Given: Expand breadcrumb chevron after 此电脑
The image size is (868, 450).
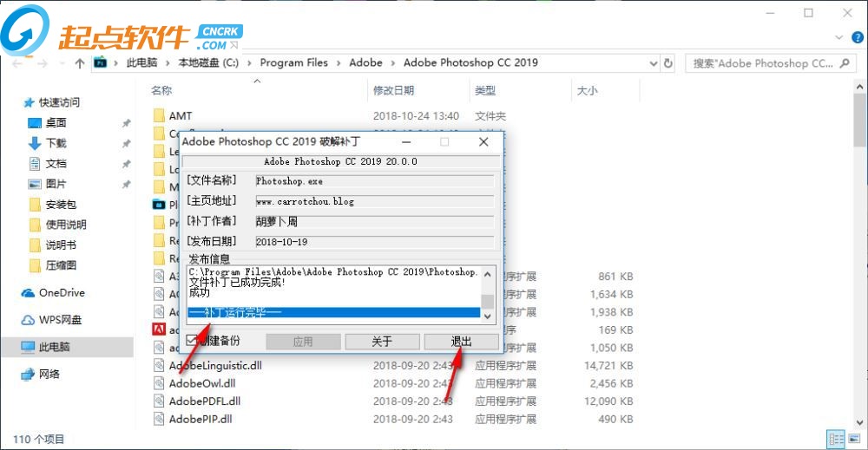Looking at the screenshot, I should point(168,63).
